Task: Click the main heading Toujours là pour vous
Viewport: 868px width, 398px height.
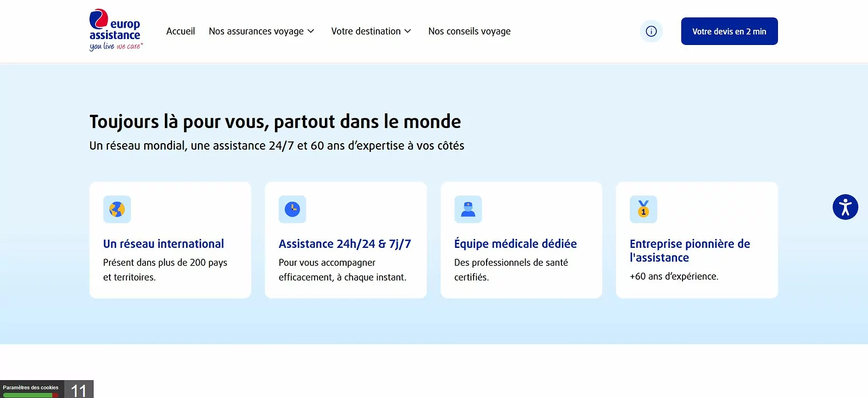Action: (x=275, y=121)
